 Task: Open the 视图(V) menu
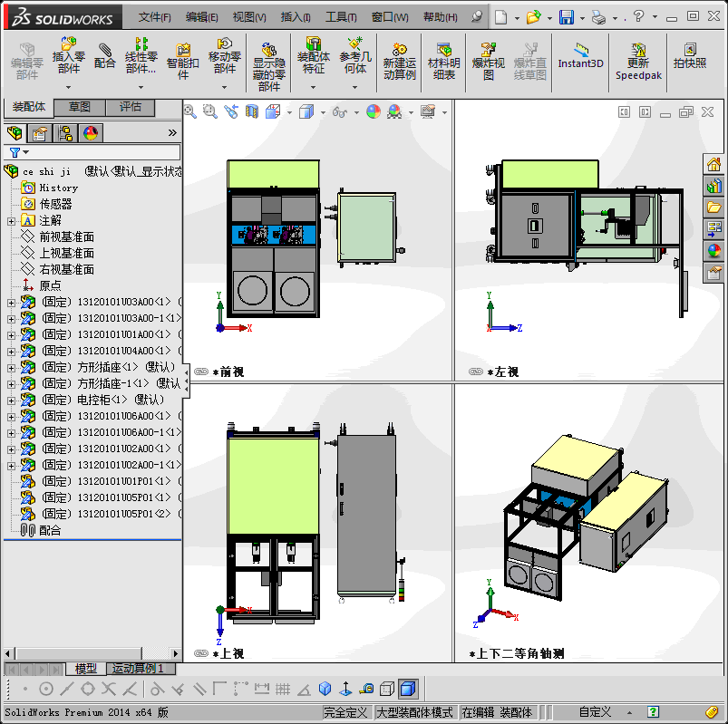pos(249,17)
